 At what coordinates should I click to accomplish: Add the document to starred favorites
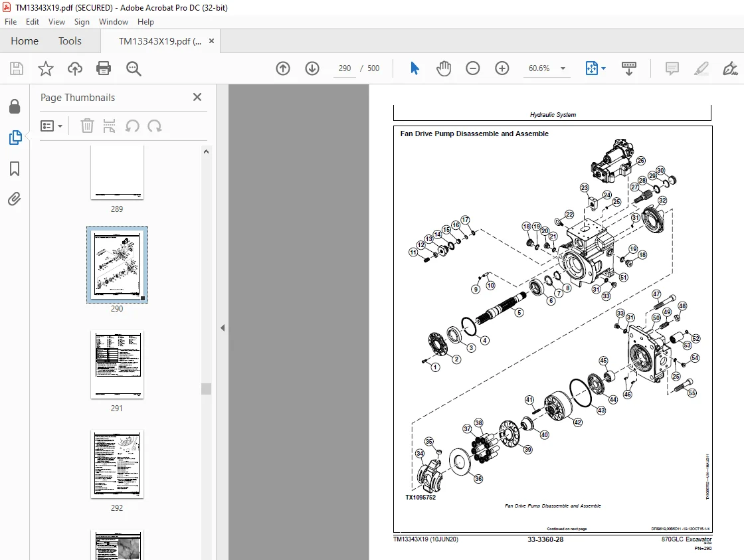[46, 68]
